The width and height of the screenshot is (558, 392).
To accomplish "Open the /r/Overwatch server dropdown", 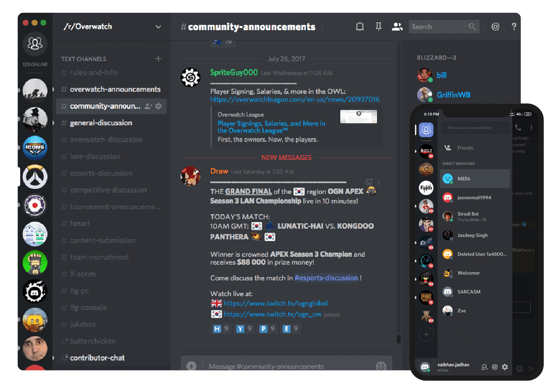I will pos(158,26).
